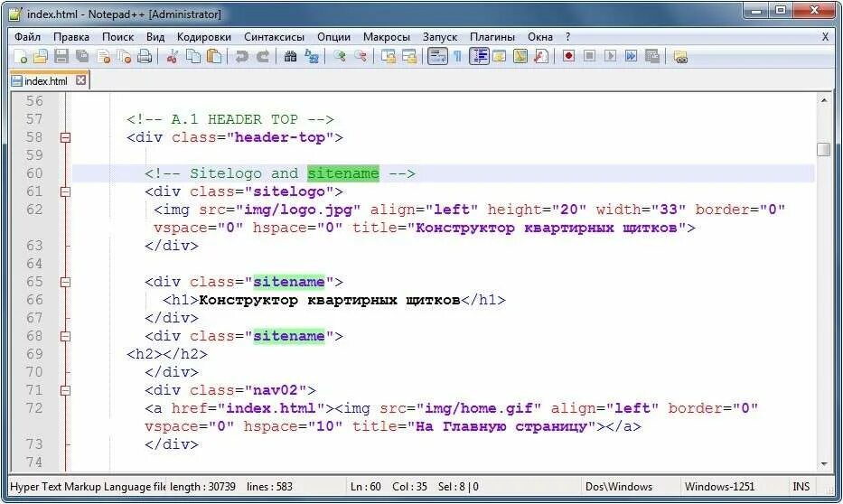Open the ? help menu
The width and height of the screenshot is (843, 504).
click(x=567, y=37)
